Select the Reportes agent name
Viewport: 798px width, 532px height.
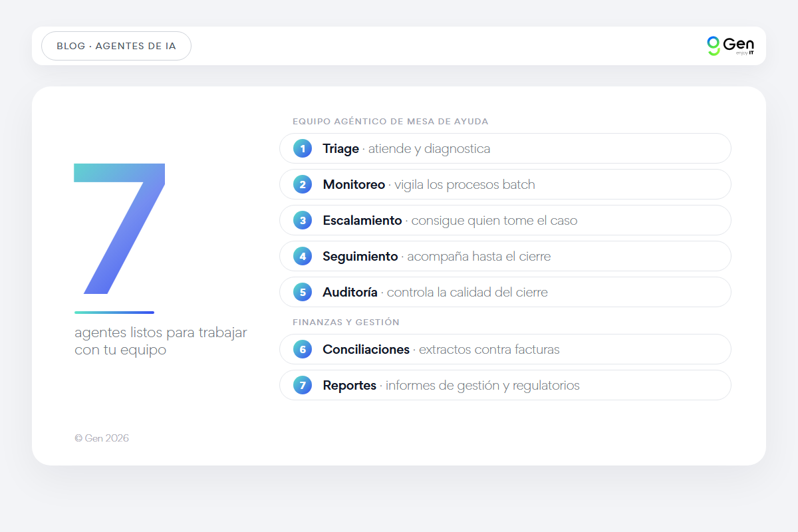pos(350,385)
